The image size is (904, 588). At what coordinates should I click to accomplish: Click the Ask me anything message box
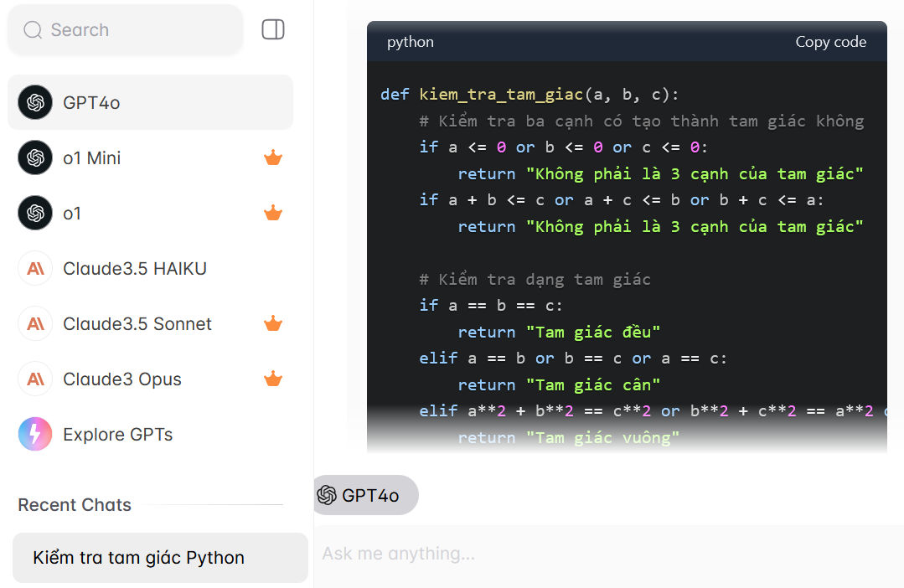click(608, 554)
